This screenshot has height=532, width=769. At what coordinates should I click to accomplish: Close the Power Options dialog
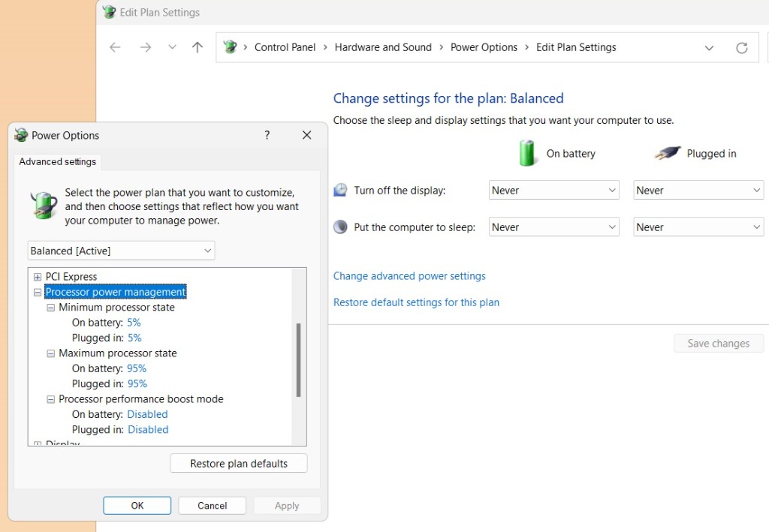(306, 135)
